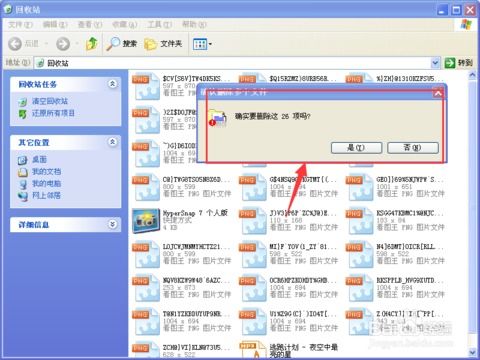The height and width of the screenshot is (360, 480).
Task: Open the views dropdown icon
Action: pyautogui.click(x=202, y=44)
